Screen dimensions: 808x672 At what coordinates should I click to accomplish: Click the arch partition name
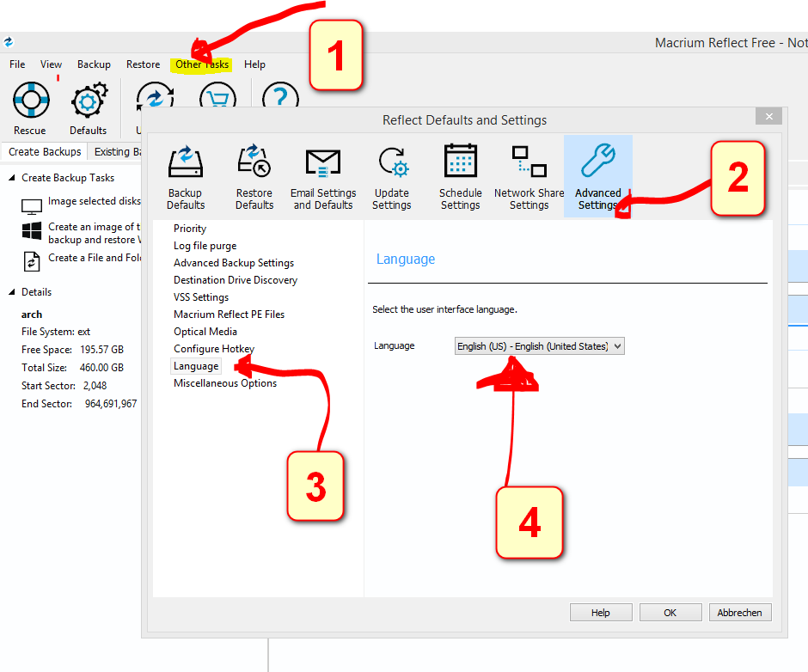(x=32, y=315)
